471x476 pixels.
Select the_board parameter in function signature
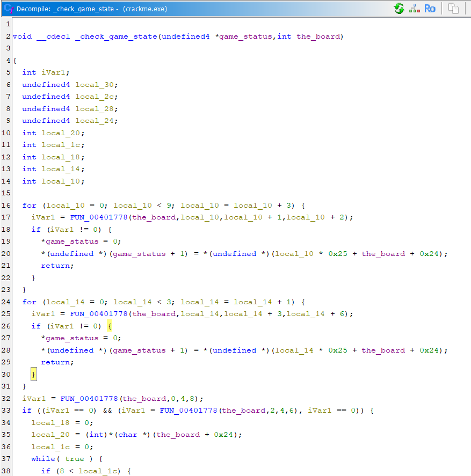(318, 36)
